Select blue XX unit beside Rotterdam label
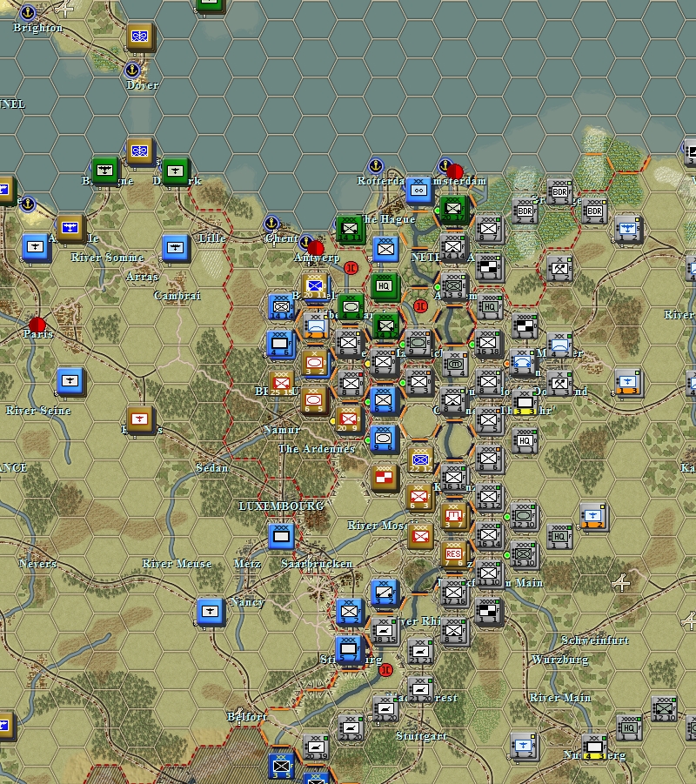This screenshot has width=696, height=784. pyautogui.click(x=418, y=190)
